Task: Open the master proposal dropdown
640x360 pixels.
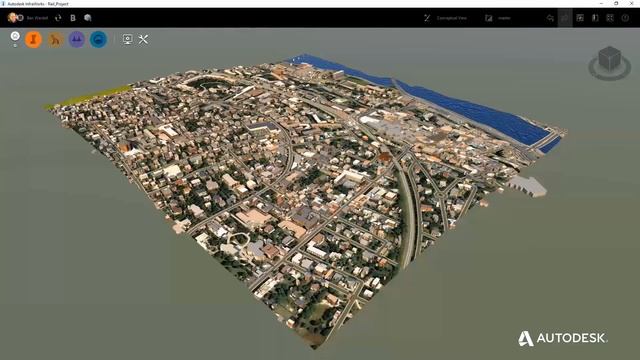Action: 504,18
